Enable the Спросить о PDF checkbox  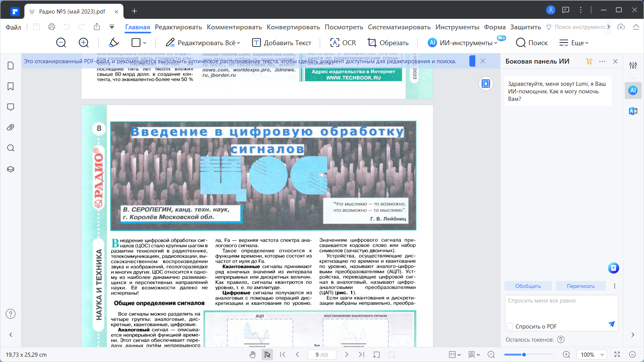[x=510, y=326]
